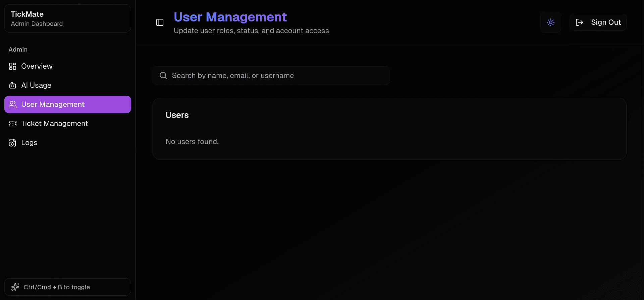
Task: Open the Logs page
Action: tap(68, 143)
